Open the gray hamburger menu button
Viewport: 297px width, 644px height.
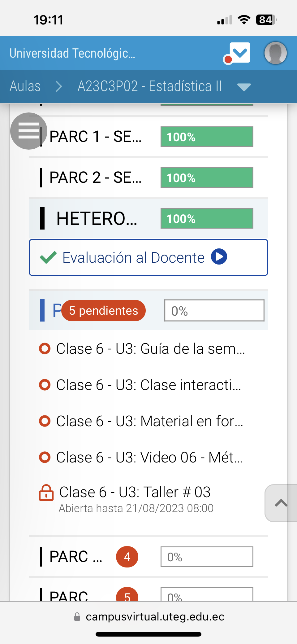28,131
